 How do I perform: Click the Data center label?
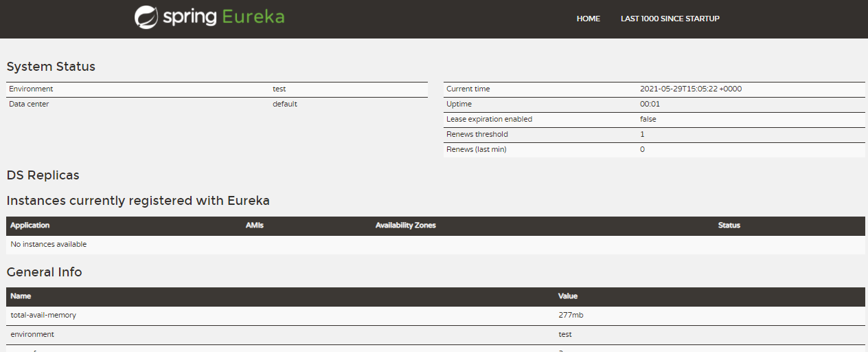(x=29, y=104)
